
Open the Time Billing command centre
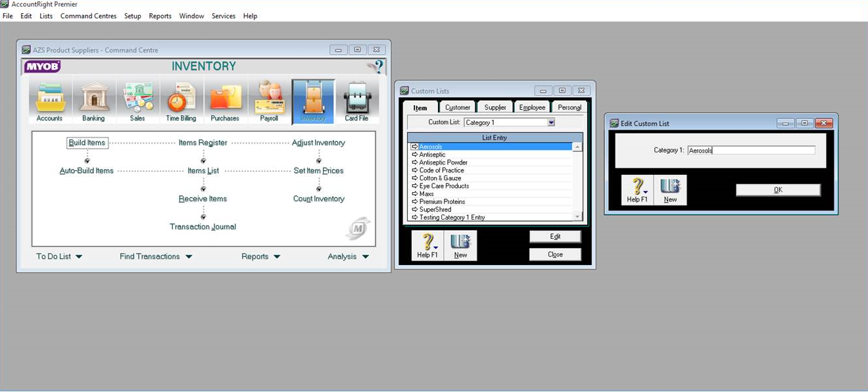coord(181,102)
